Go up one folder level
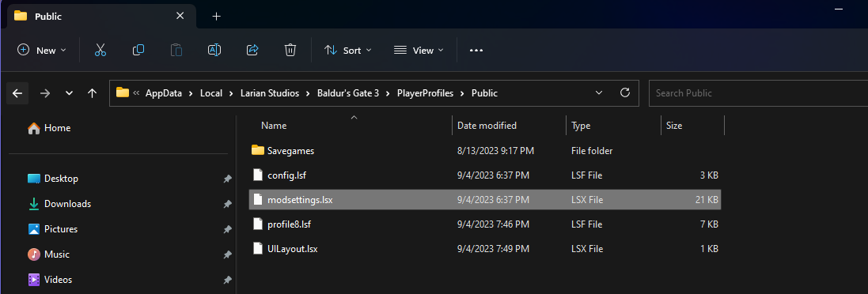This screenshot has width=868, height=294. [x=93, y=93]
